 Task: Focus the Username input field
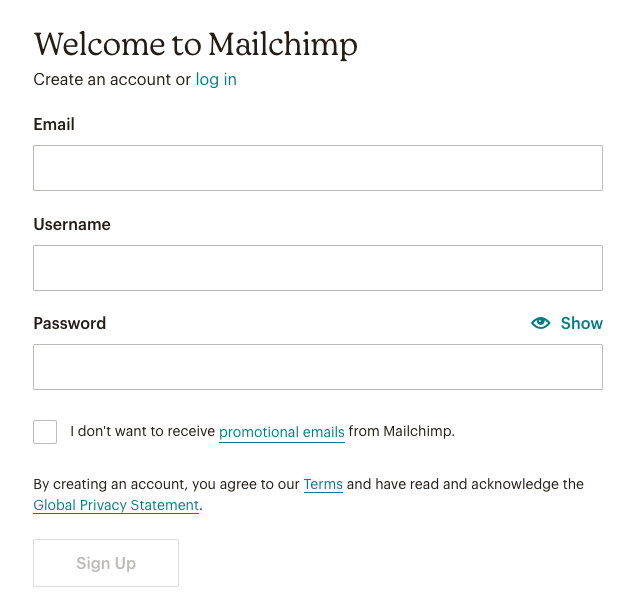(317, 268)
